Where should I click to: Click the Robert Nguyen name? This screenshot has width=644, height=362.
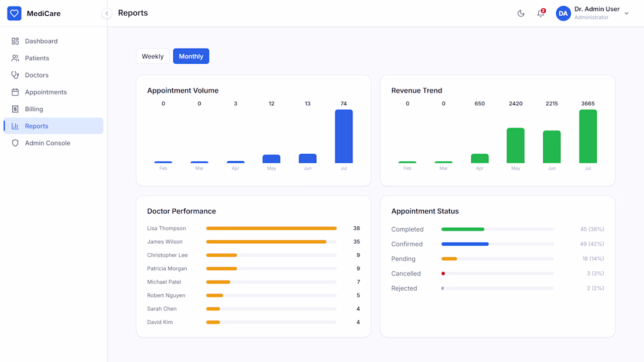coord(166,295)
